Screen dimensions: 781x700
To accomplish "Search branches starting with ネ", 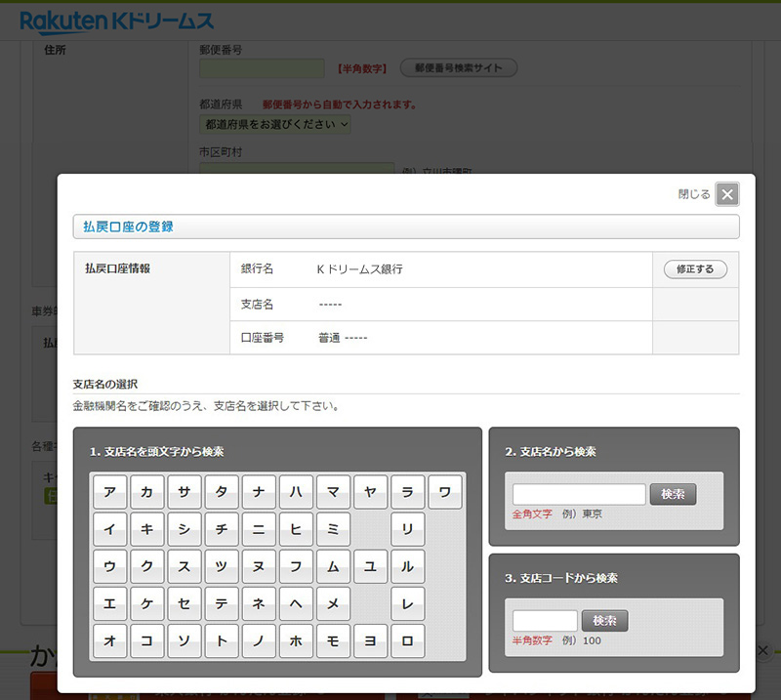I will tap(259, 604).
